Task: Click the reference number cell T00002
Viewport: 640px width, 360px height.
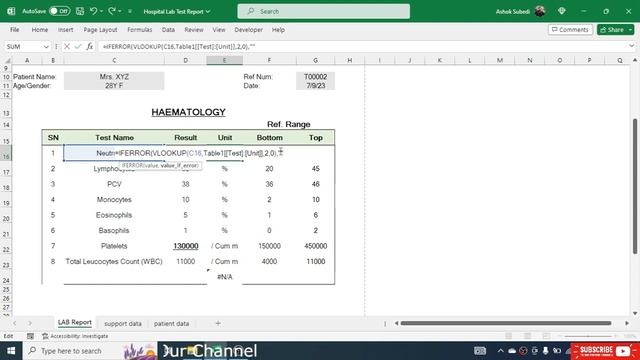Action: point(315,77)
